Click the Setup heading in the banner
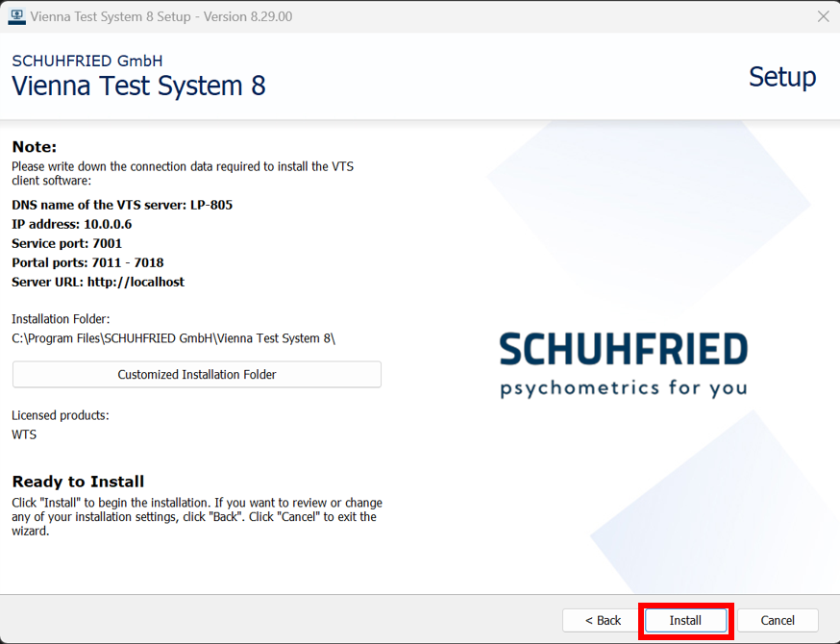840x644 pixels. 781,77
